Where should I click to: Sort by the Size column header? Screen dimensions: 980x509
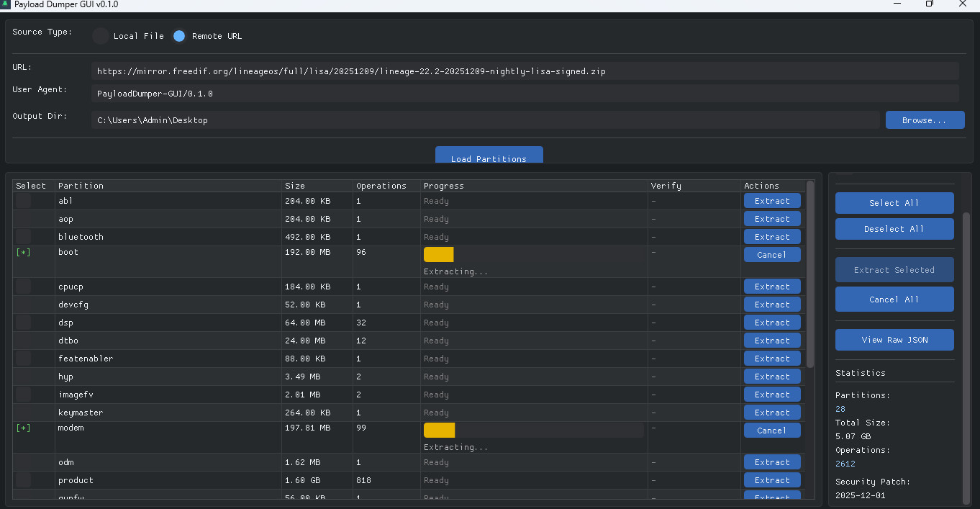pos(317,186)
